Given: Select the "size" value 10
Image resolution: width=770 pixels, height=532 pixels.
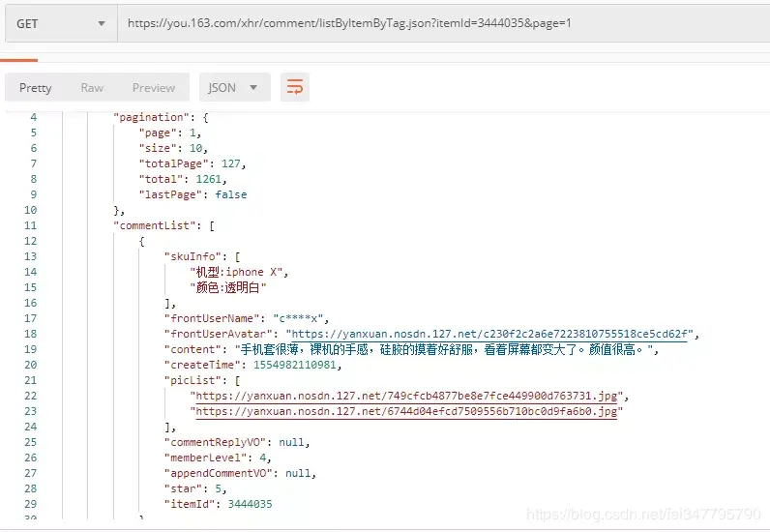Looking at the screenshot, I should coord(196,148).
